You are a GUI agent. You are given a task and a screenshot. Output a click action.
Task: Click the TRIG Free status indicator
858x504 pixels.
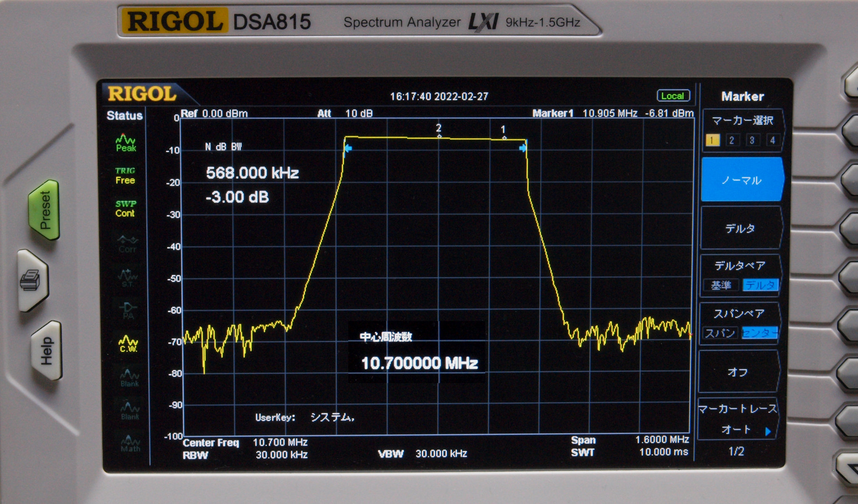pyautogui.click(x=125, y=176)
